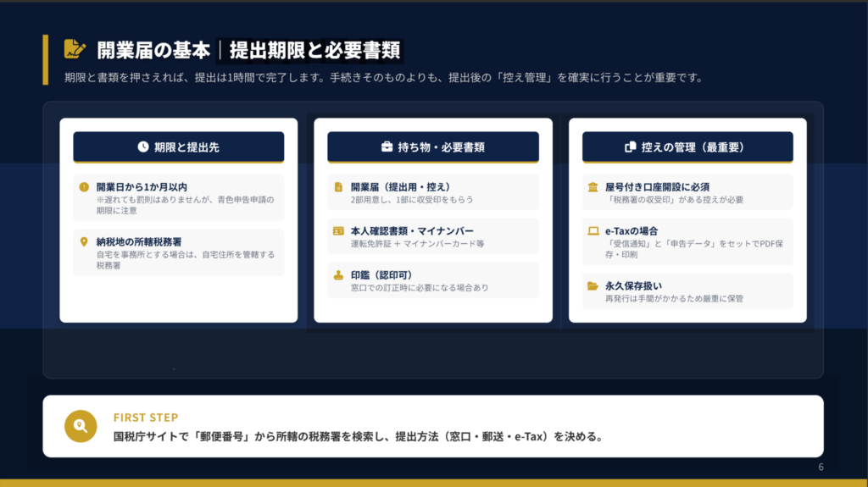Click the gold search icon in FIRST STEP
The width and height of the screenshot is (868, 487).
81,426
